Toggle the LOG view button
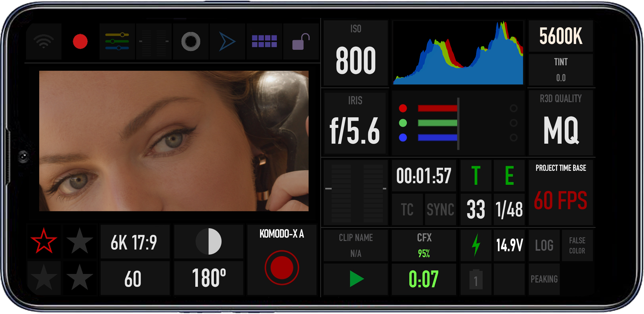 544,245
